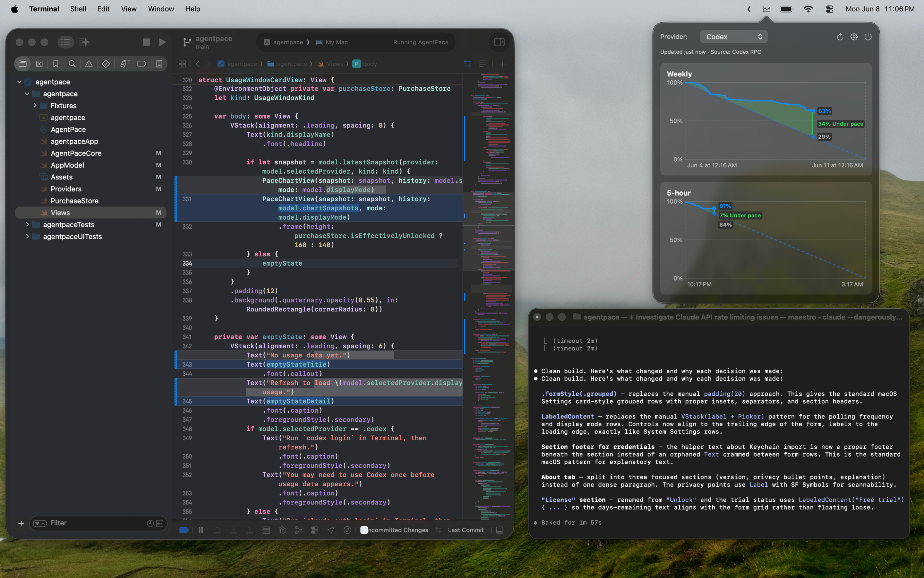Open the Debug navigator spray-can icon
The width and height of the screenshot is (924, 578).
(124, 64)
